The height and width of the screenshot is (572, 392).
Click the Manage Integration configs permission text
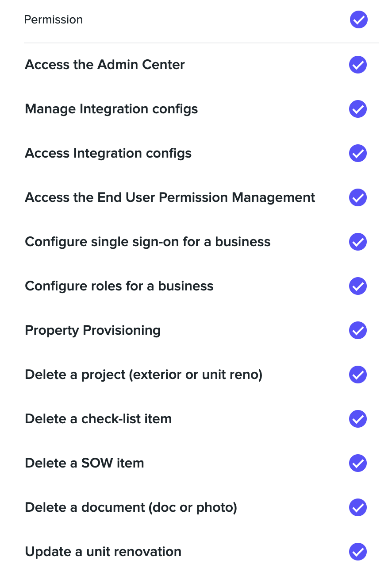coord(111,109)
